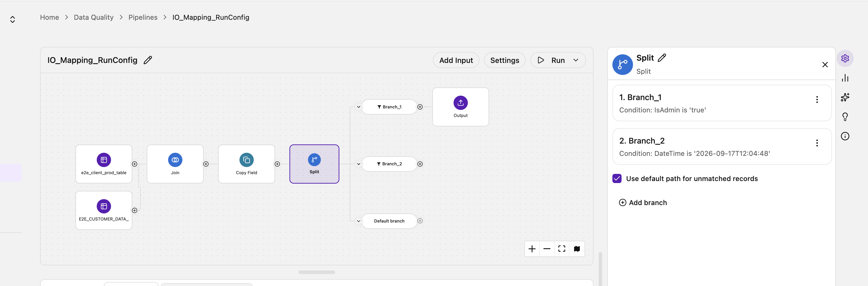
Task: Open the lightbulb suggestions icon
Action: [x=845, y=117]
